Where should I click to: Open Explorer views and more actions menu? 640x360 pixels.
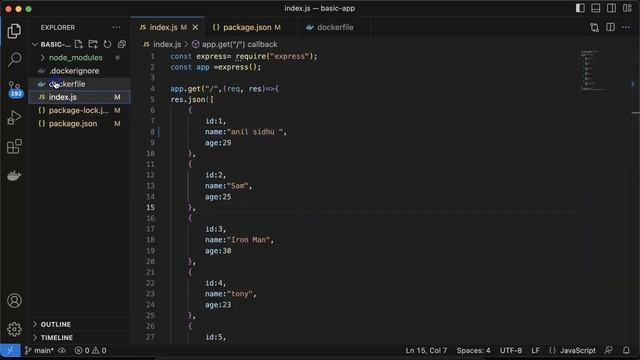tap(116, 27)
